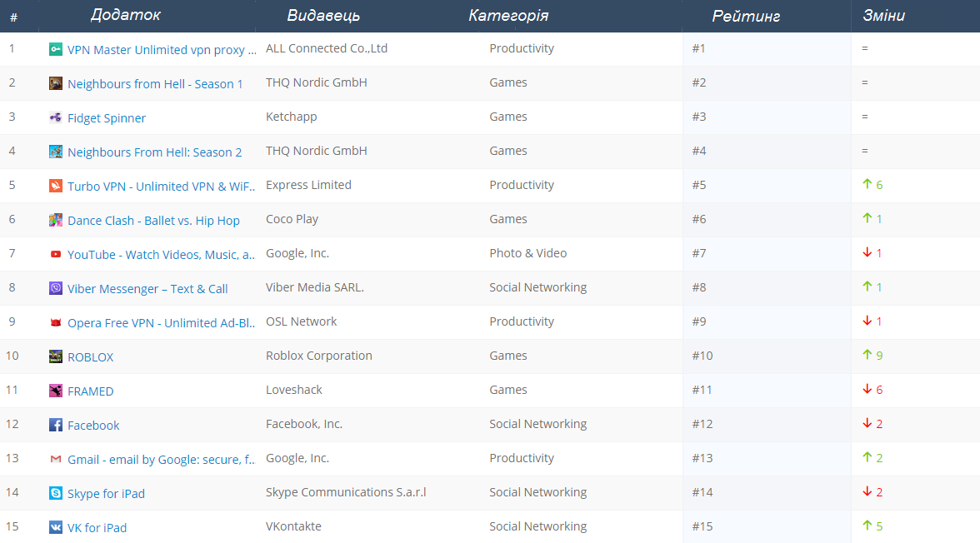Open Dance Clash - Ballet vs. Hip Hop

pyautogui.click(x=153, y=221)
